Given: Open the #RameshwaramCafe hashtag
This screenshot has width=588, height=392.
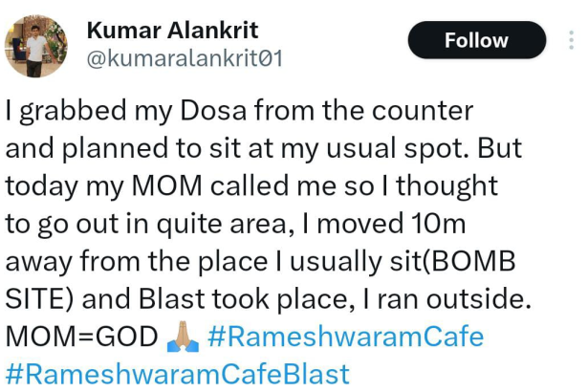Looking at the screenshot, I should [344, 338].
